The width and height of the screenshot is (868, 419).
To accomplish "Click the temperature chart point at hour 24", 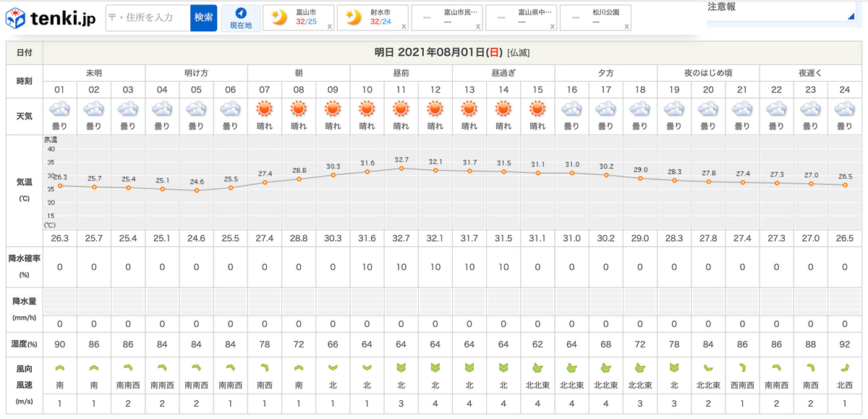I will click(844, 185).
